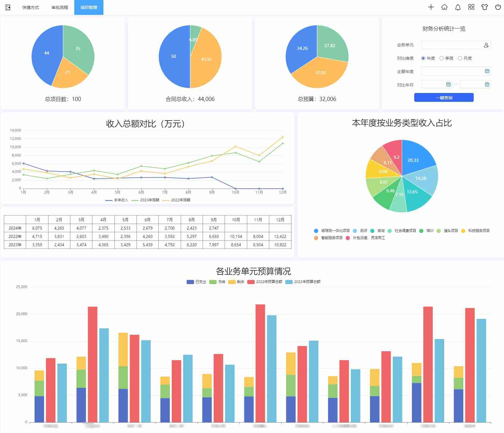Viewport: 504px width, 433px height.
Task: Click the power logout icon
Action: pos(498,7)
